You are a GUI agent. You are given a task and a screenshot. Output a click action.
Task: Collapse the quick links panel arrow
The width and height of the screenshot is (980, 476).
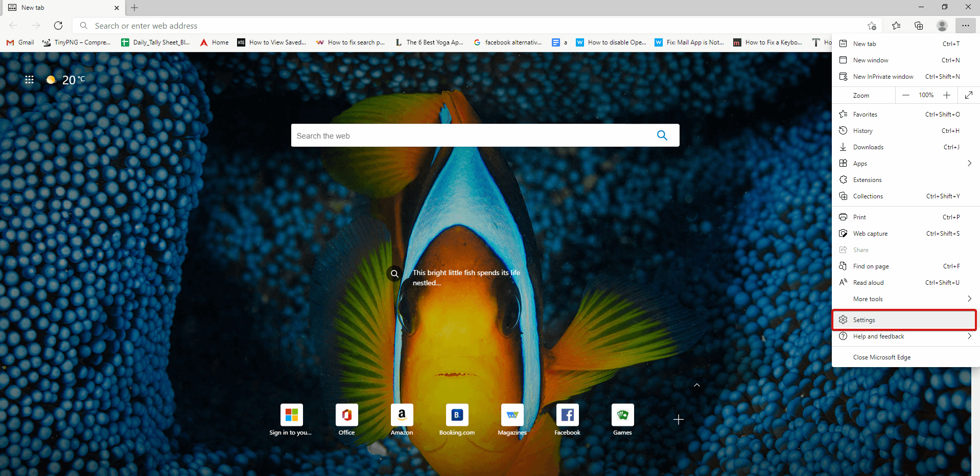tap(696, 384)
